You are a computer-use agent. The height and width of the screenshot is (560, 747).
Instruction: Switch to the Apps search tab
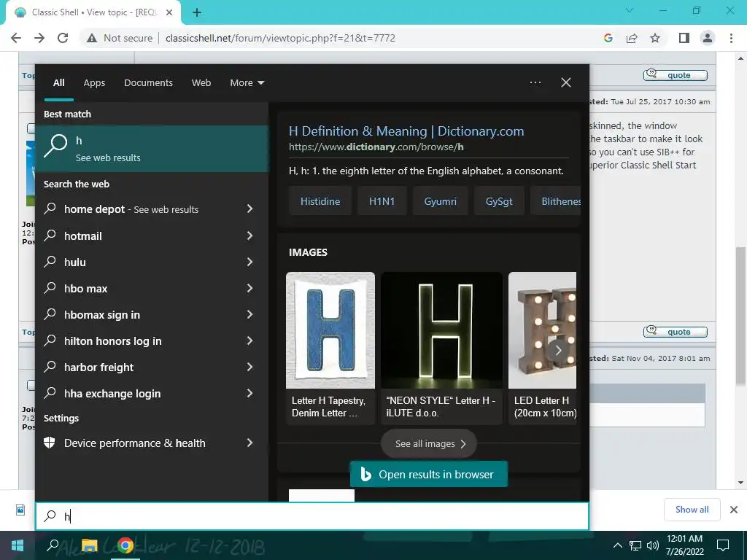tap(94, 83)
